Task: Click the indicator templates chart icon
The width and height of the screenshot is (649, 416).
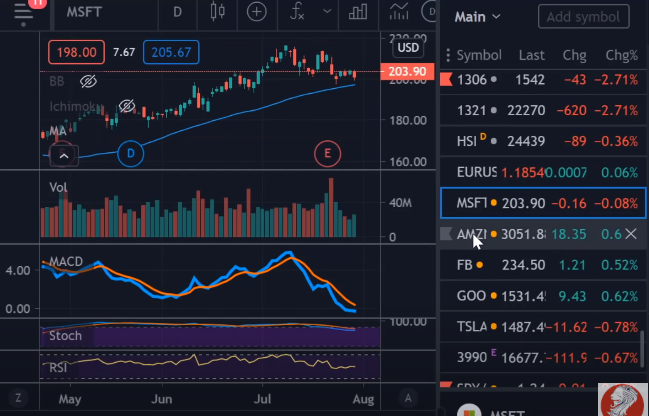Action: (x=399, y=12)
